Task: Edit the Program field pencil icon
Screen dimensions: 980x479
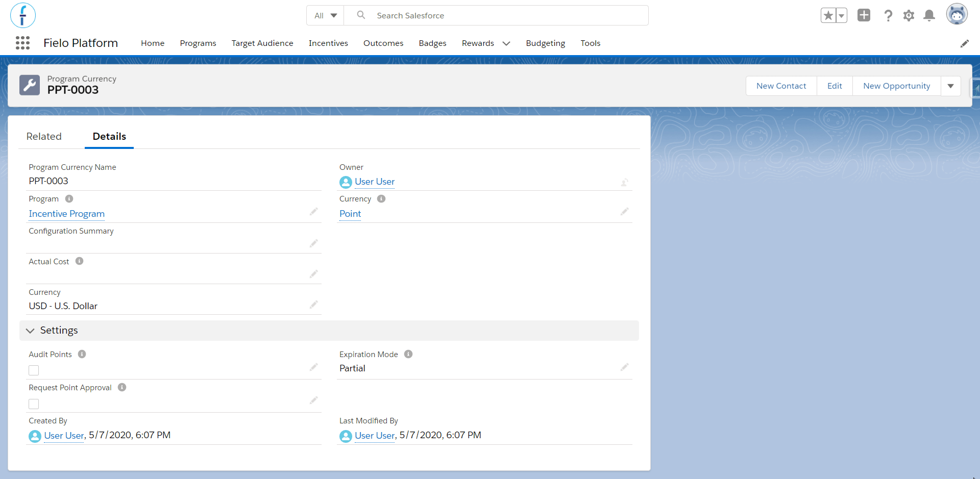Action: (x=313, y=212)
